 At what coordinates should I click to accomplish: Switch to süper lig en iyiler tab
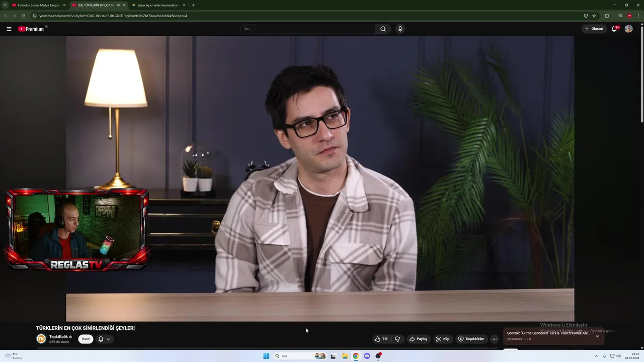click(157, 5)
